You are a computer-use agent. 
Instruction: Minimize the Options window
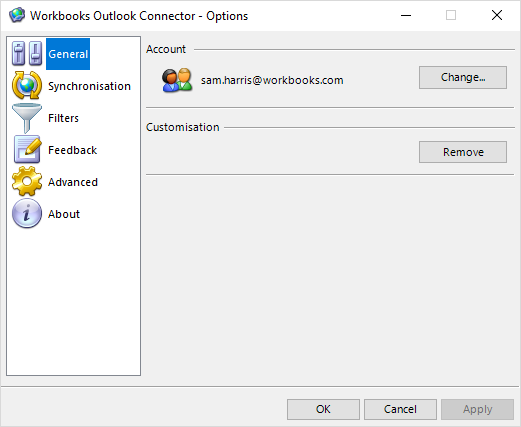(406, 15)
